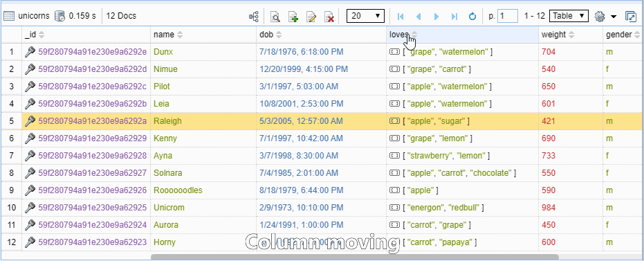Sort by _id column arrows
Screen dimensions: 644x261
[42, 35]
